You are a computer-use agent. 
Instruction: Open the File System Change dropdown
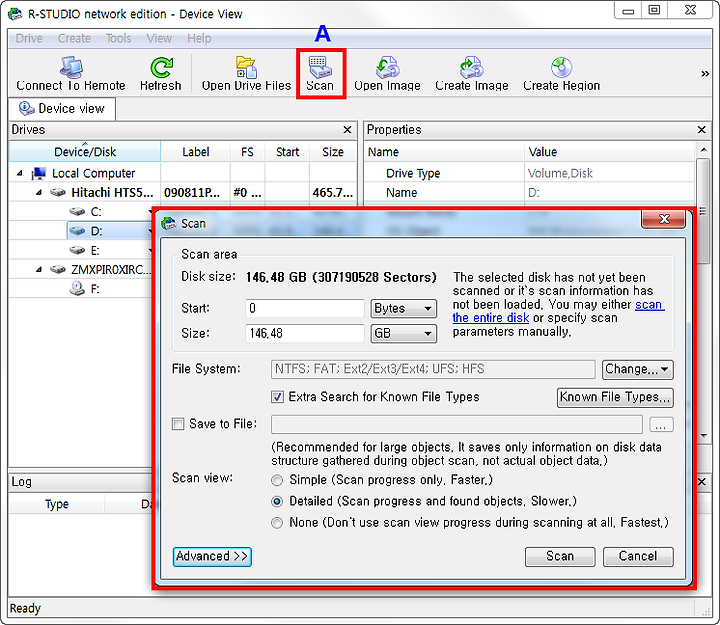click(x=637, y=369)
